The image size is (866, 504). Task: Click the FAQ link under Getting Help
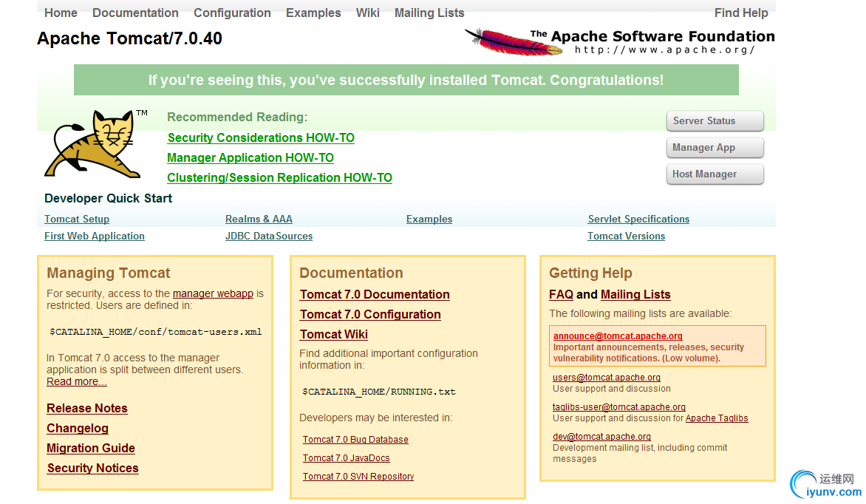561,294
